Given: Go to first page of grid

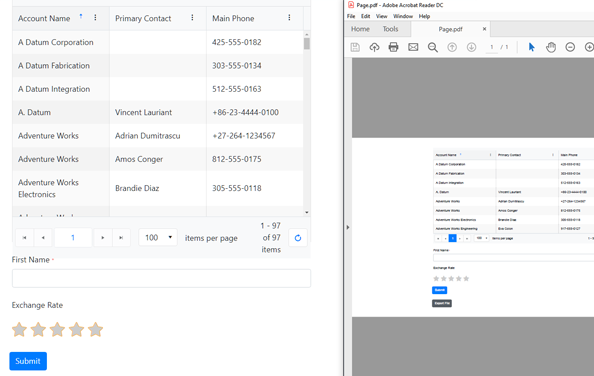Looking at the screenshot, I should (x=24, y=238).
